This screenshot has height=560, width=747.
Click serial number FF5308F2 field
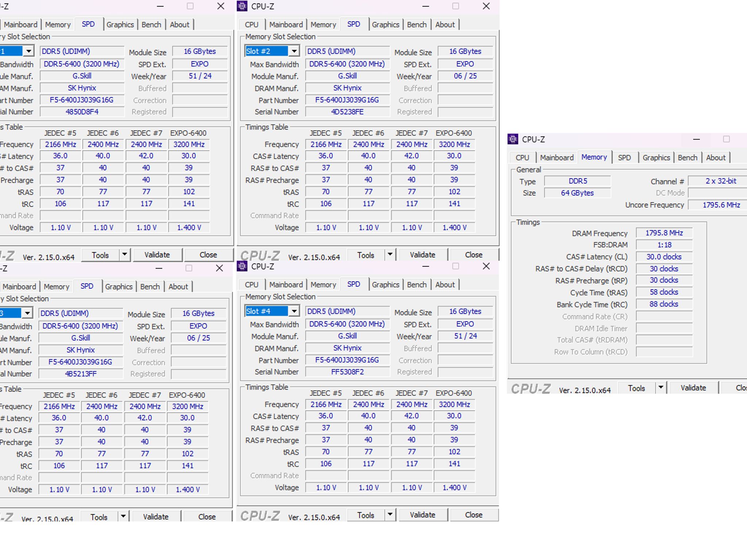click(347, 372)
